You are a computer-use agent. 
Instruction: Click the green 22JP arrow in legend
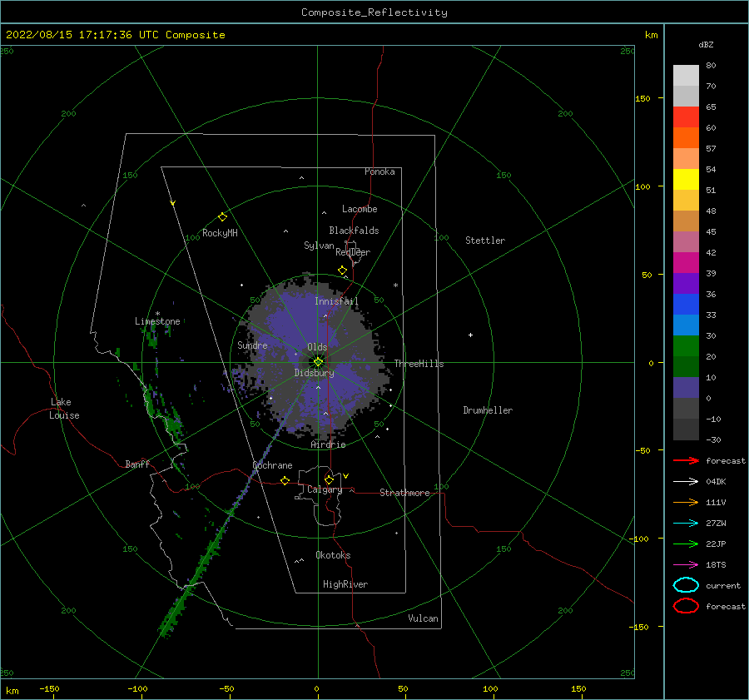(x=686, y=544)
